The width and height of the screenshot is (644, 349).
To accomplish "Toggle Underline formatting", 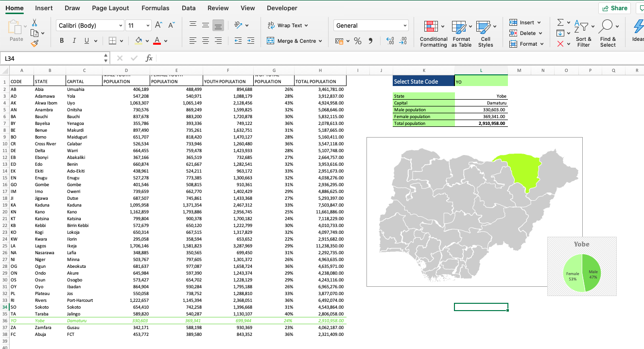I will 87,41.
